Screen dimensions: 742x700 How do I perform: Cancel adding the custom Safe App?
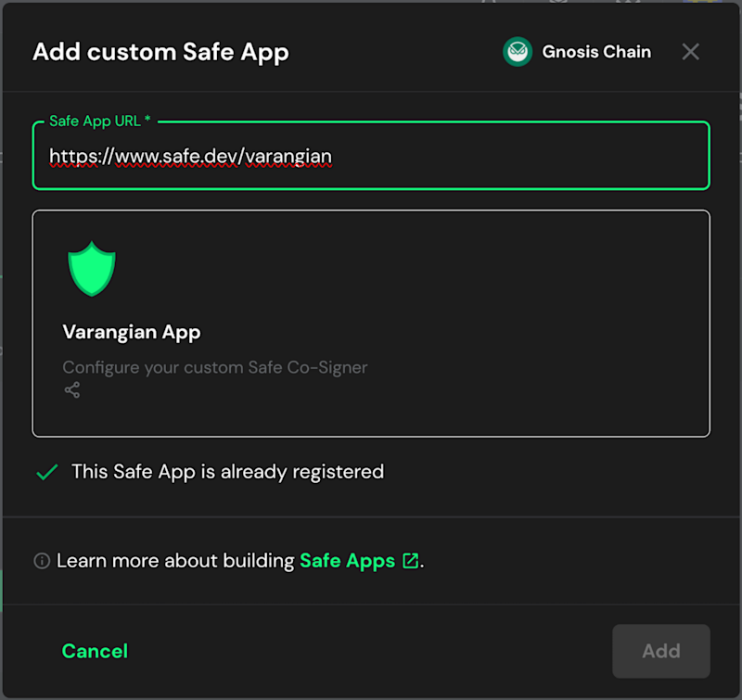pos(95,651)
